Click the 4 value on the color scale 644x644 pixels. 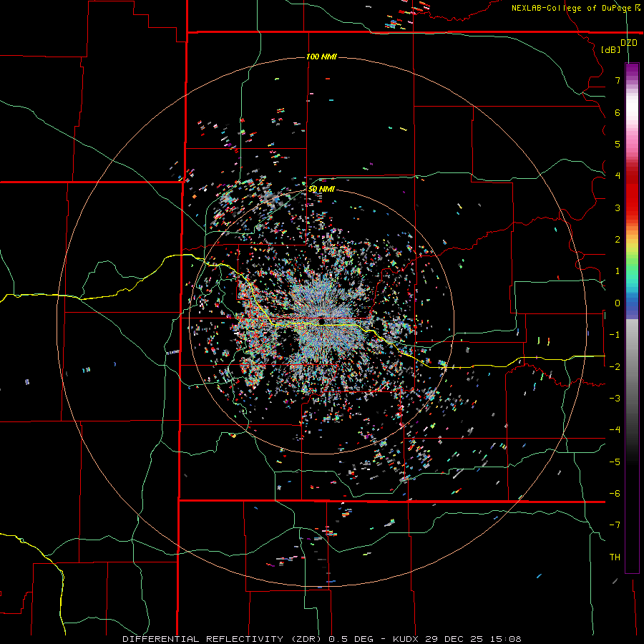618,176
